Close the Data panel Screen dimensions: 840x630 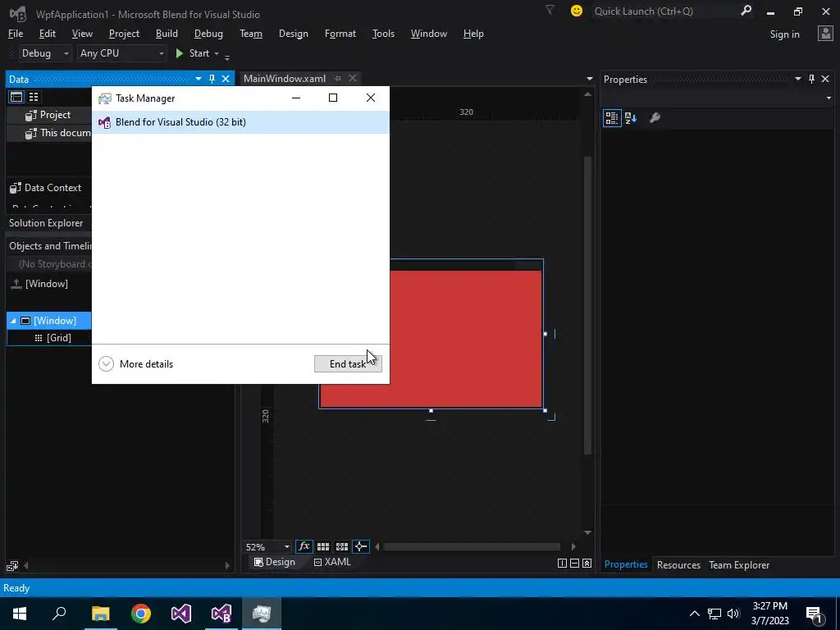(226, 79)
